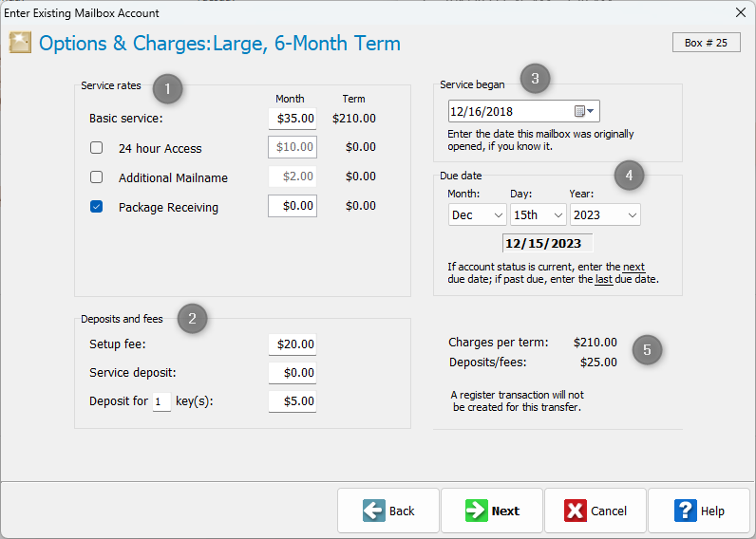Open the due date Year dropdown
756x539 pixels.
(605, 214)
